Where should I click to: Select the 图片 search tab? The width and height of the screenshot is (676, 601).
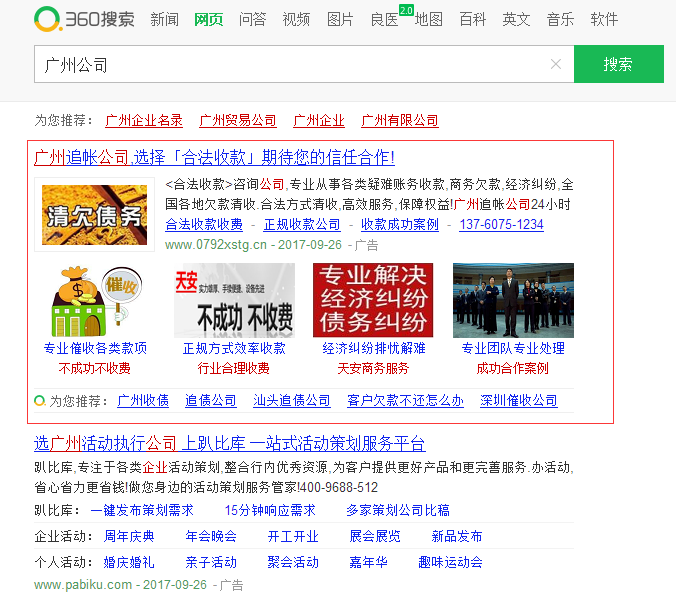click(340, 20)
